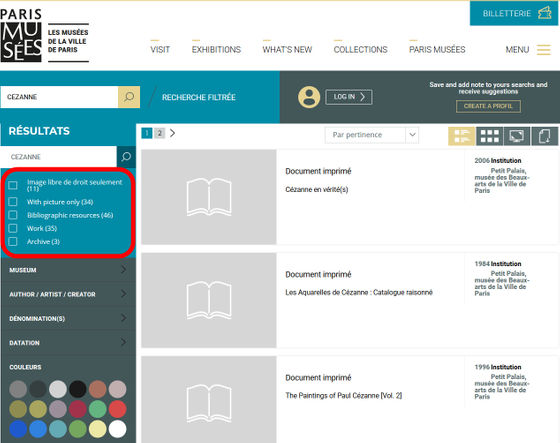The width and height of the screenshot is (560, 443).
Task: Open the hamburger MENU icon
Action: pyautogui.click(x=544, y=50)
